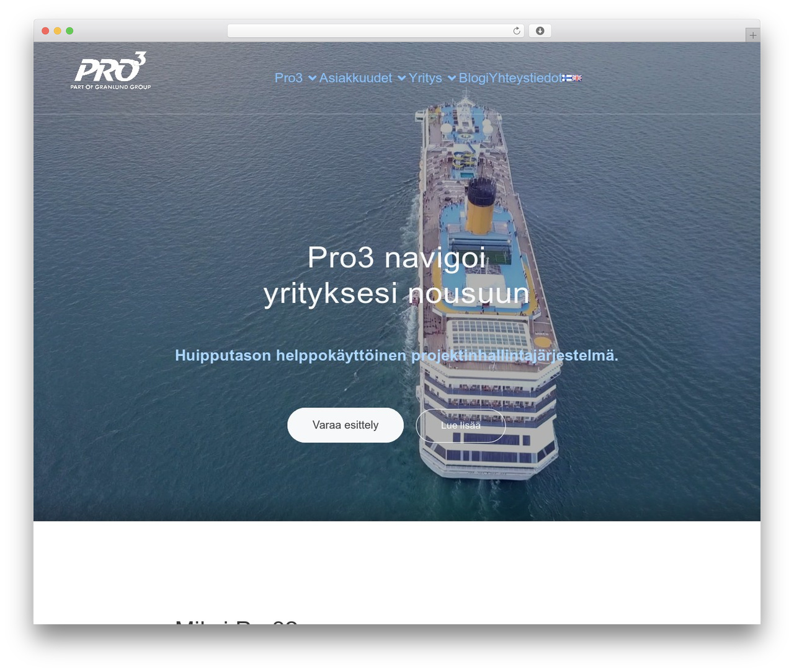Image resolution: width=794 pixels, height=672 pixels.
Task: Open a new browser tab with plus button
Action: coord(752,35)
